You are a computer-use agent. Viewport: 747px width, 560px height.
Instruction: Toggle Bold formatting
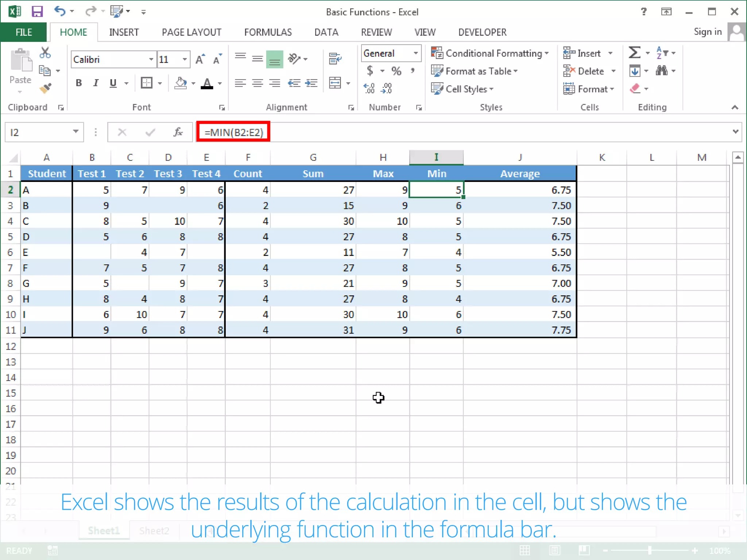[78, 83]
